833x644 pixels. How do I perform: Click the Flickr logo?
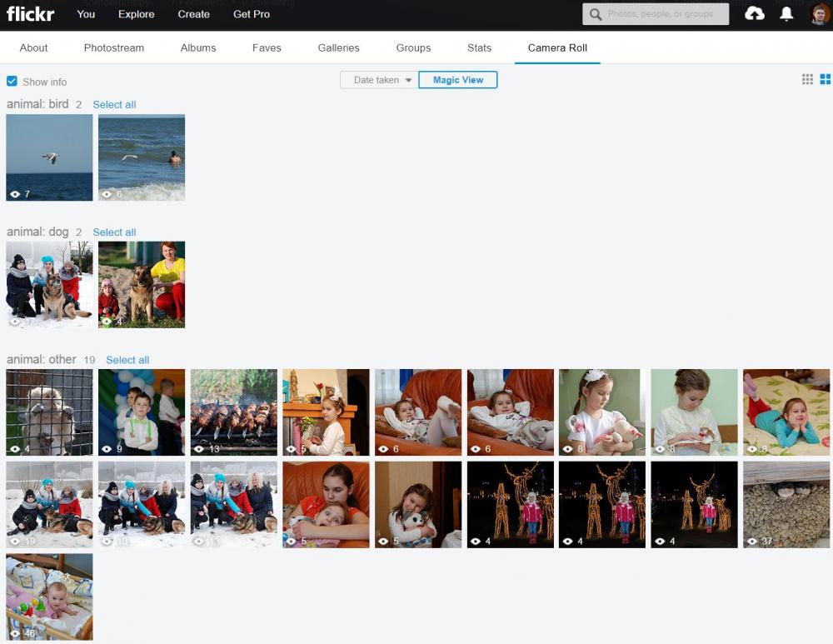click(x=30, y=14)
